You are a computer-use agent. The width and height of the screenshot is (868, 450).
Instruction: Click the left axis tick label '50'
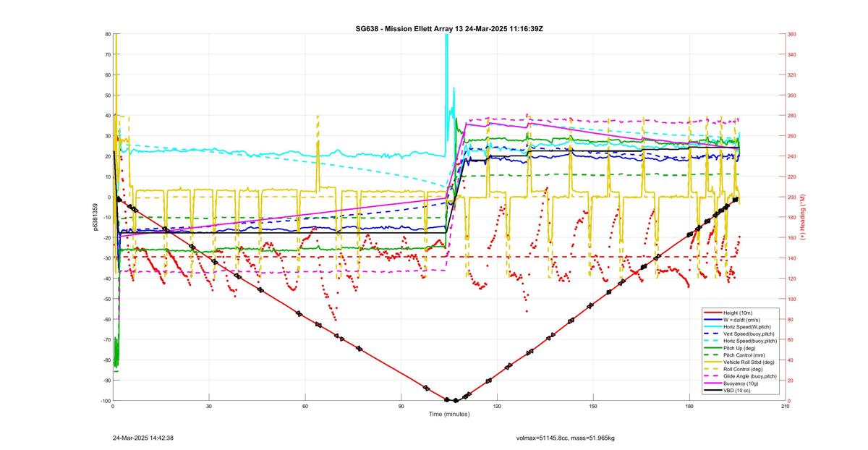tap(108, 95)
